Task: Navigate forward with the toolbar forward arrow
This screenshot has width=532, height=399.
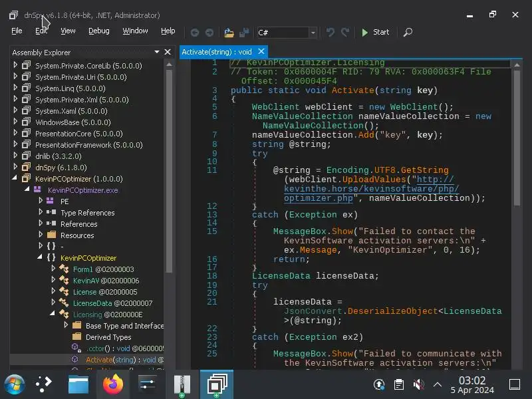Action: 209,32
